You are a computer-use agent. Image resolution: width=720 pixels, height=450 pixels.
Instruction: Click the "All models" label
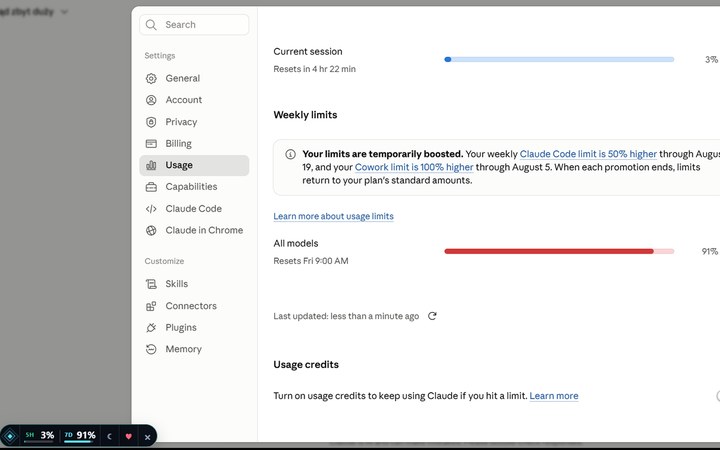[x=296, y=243]
